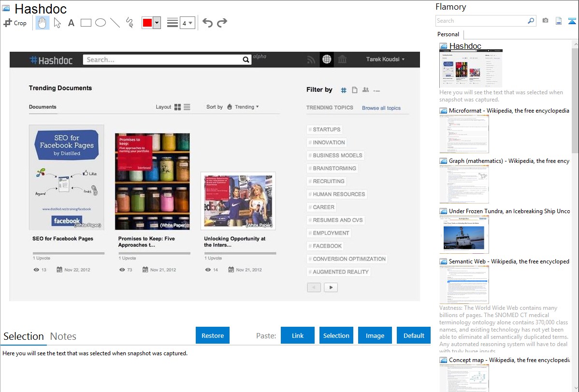The image size is (579, 392).
Task: Choose the text annotation tool
Action: pyautogui.click(x=71, y=23)
